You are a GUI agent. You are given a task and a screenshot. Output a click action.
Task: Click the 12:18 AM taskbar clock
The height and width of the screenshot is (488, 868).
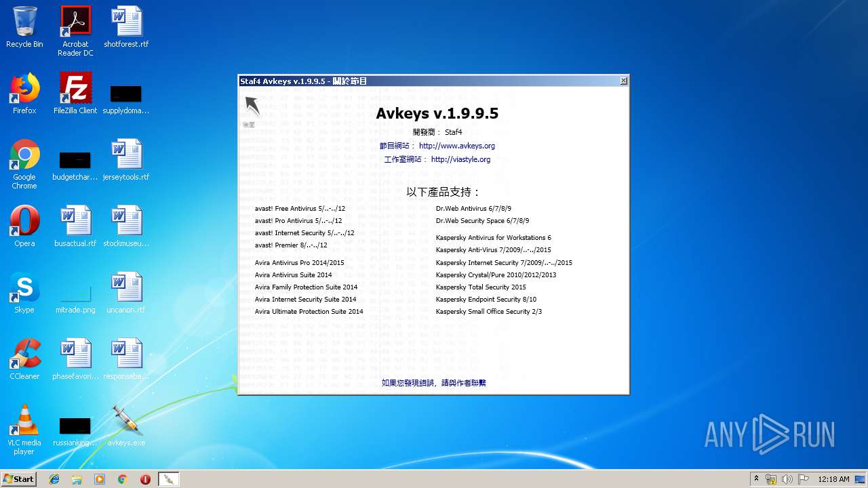coord(833,479)
